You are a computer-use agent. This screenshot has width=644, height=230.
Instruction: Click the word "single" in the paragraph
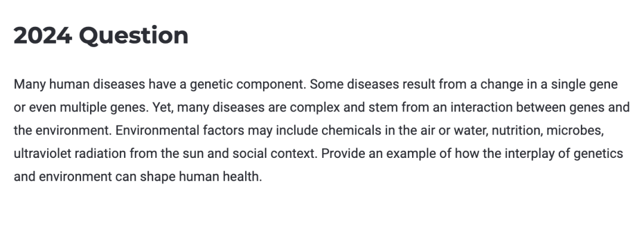click(x=569, y=84)
